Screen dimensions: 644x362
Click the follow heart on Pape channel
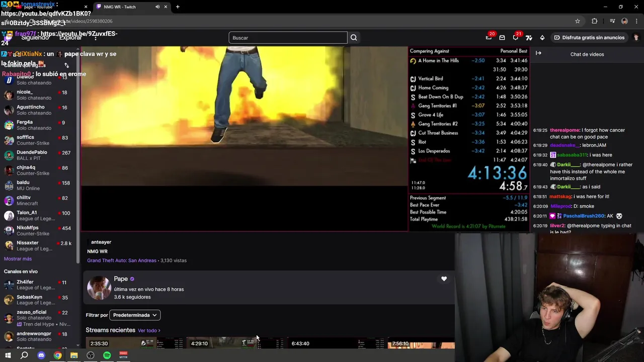pyautogui.click(x=444, y=279)
